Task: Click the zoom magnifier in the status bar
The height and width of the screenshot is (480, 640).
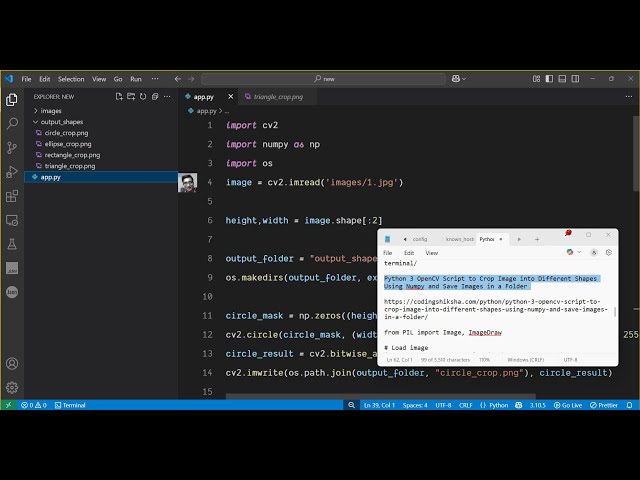Action: click(x=351, y=405)
